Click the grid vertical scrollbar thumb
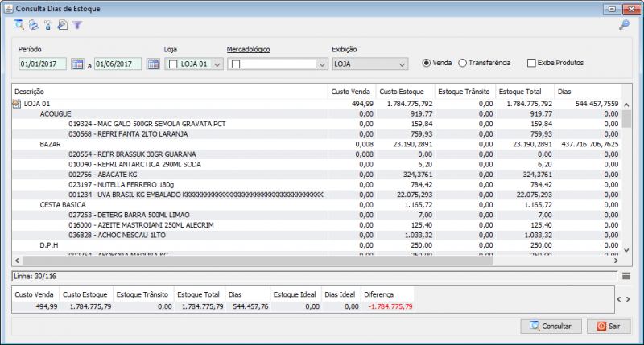Viewport: 644px width, 345px height. click(x=626, y=119)
